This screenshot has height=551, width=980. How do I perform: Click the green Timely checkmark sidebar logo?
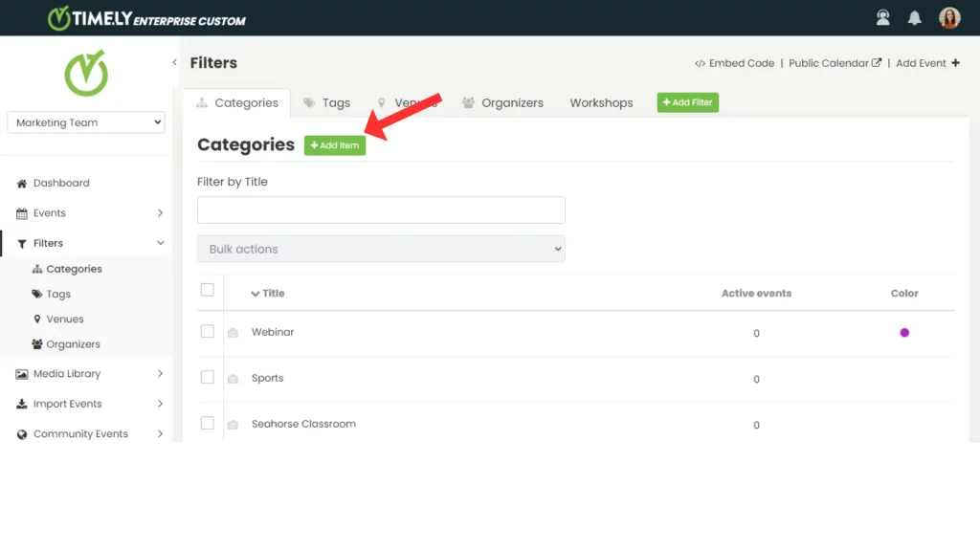86,74
